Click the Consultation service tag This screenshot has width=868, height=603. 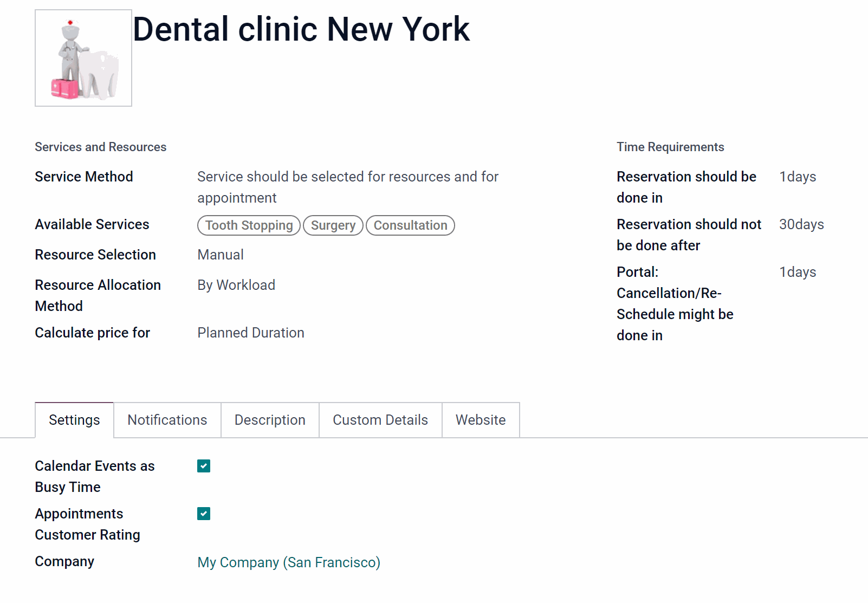pos(410,225)
